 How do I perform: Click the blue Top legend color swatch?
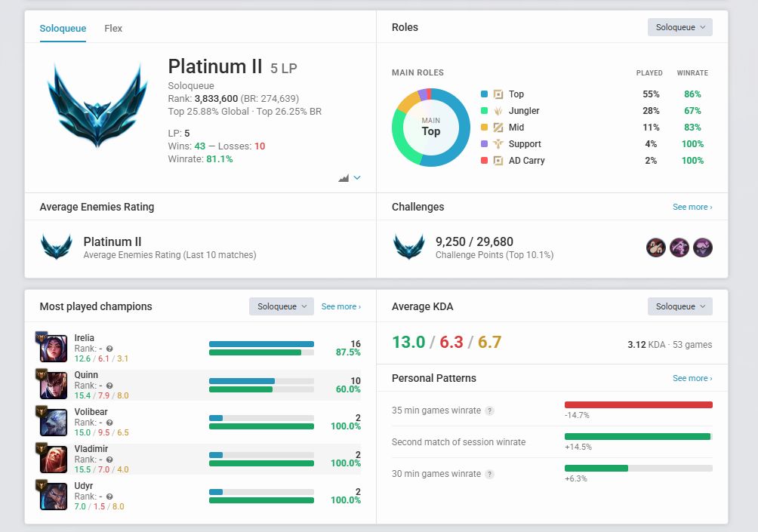pos(484,94)
